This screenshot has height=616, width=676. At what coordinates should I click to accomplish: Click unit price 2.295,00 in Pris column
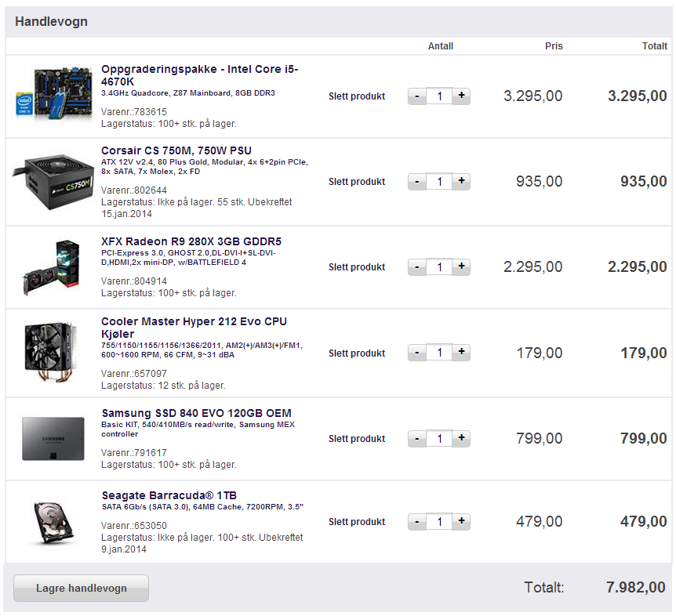[532, 267]
